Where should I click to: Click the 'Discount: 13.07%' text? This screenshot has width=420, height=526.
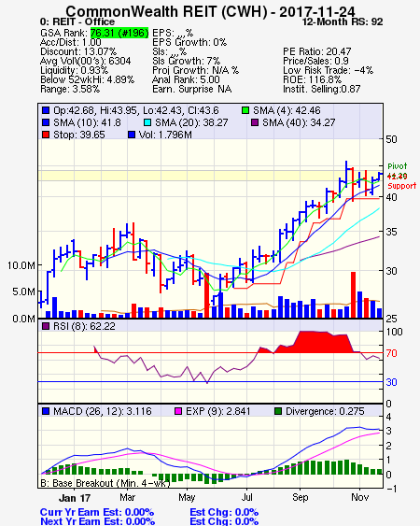[78, 51]
